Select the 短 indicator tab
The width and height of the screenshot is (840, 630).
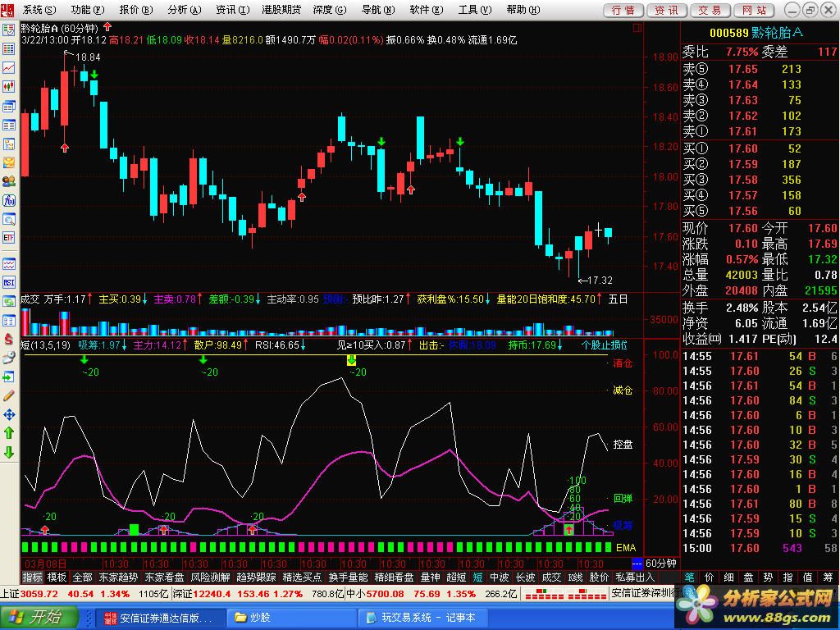point(478,577)
